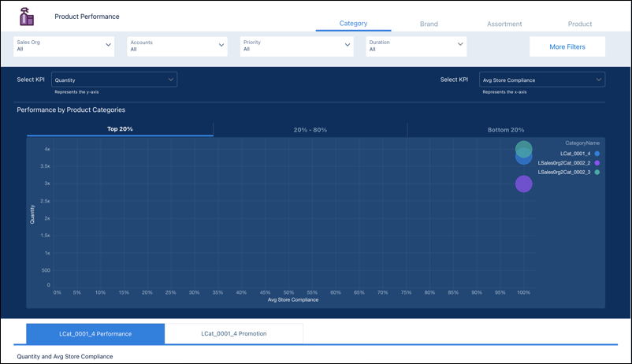Select the Bottom 20% chart tab
Screen dimensions: 632x364
pos(506,130)
